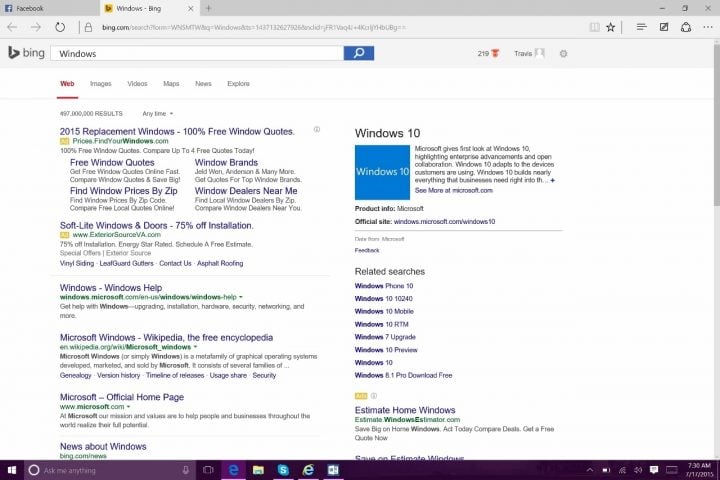
Task: Select the Videos search tab
Action: pyautogui.click(x=137, y=84)
